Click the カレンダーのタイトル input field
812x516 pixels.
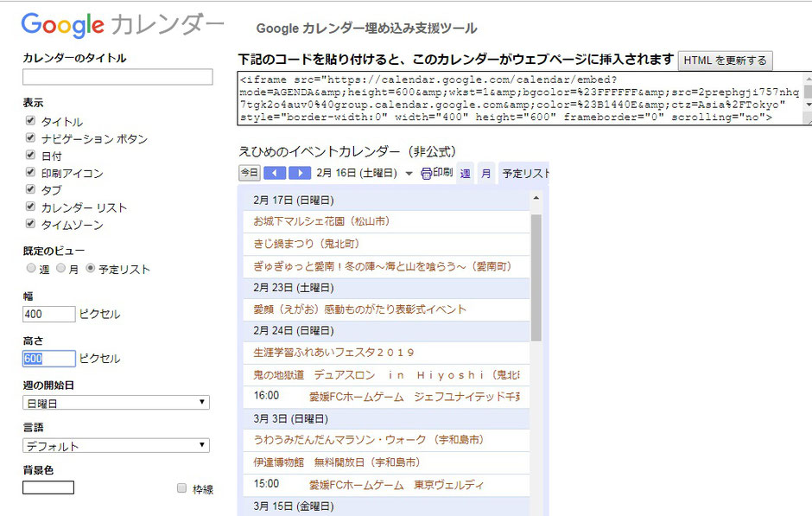click(117, 77)
